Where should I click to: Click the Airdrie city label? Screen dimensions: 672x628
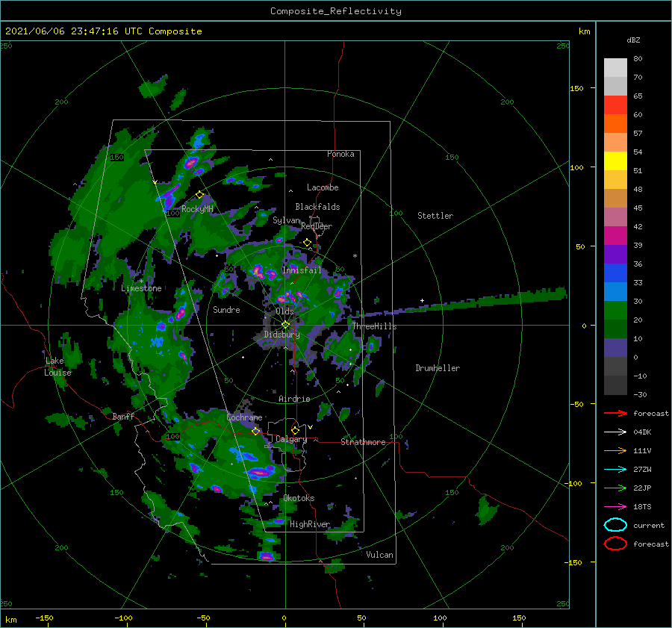(294, 399)
